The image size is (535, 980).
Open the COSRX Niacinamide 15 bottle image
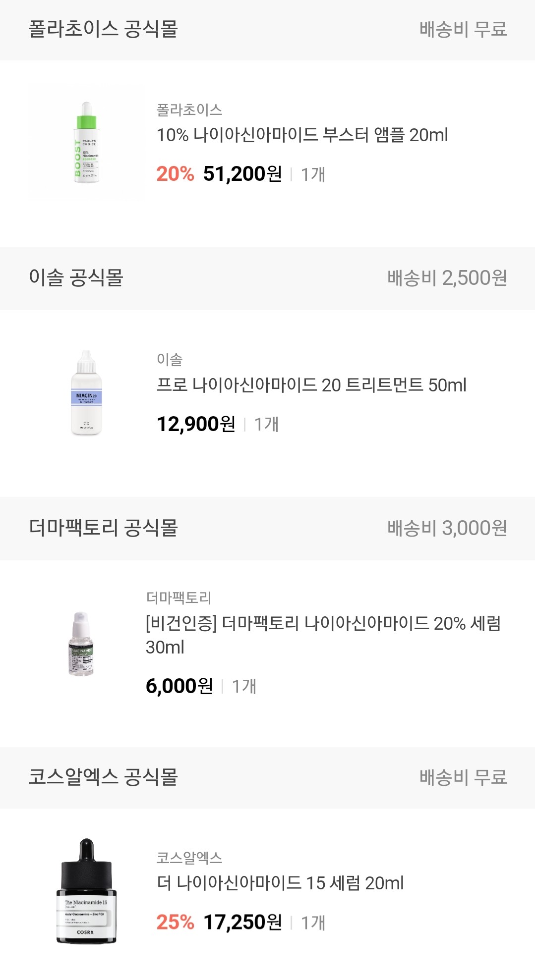coord(86,891)
